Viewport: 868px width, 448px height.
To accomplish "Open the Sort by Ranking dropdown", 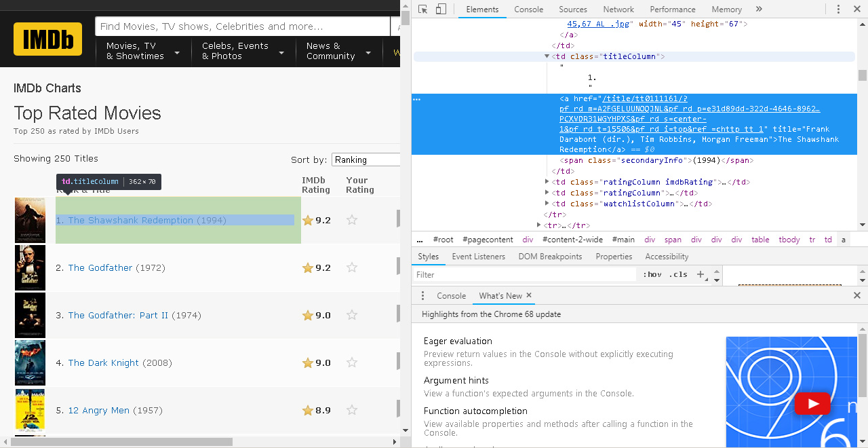I will (366, 160).
